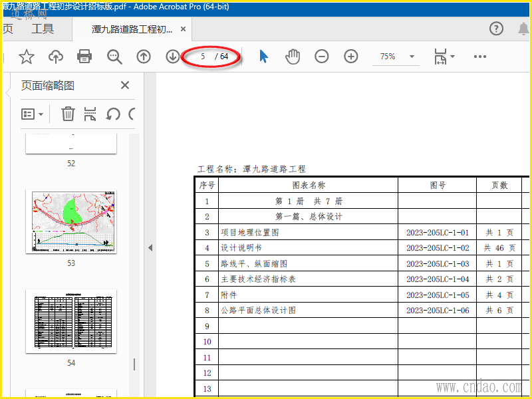Close the 潭九路道路工程初 document tab
532x399 pixels.
pos(184,29)
